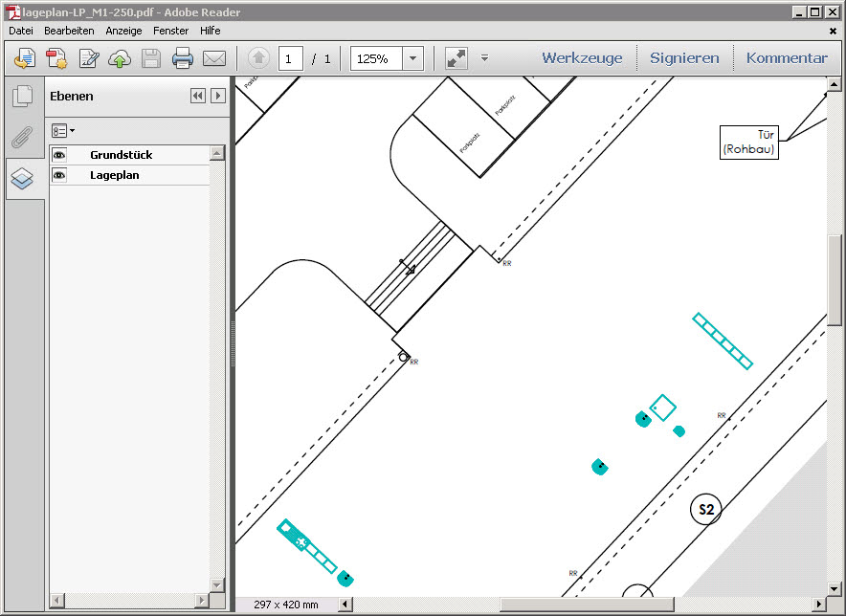Click the cloud upload icon
Screen dimensions: 846x616
click(120, 58)
